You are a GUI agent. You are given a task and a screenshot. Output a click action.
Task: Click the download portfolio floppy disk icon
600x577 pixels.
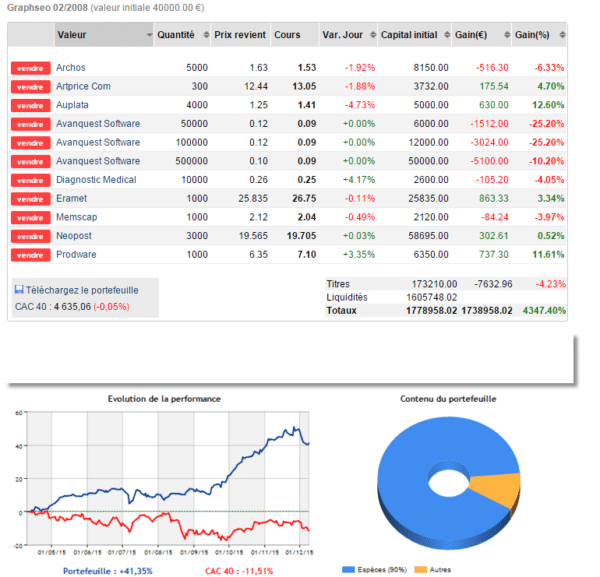pos(19,290)
